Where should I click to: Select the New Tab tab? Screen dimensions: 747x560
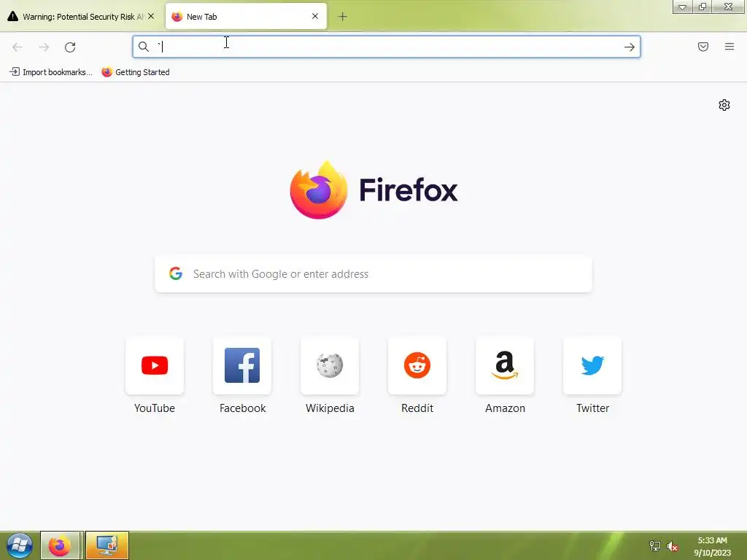246,17
